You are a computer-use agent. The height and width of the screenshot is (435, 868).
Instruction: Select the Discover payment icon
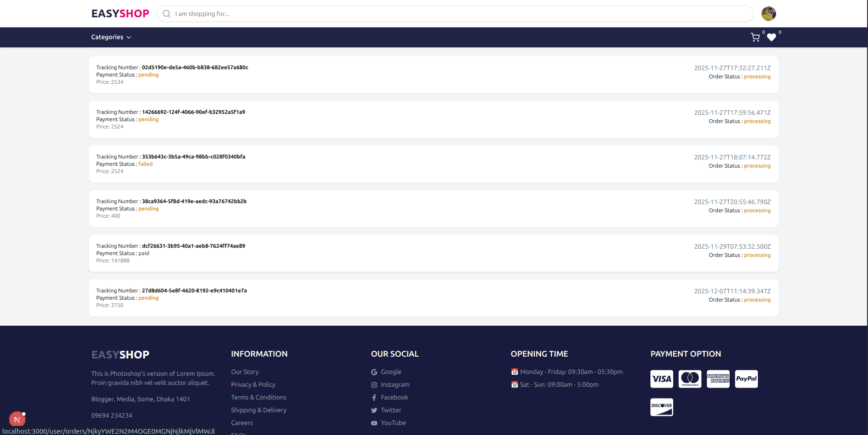coord(661,407)
